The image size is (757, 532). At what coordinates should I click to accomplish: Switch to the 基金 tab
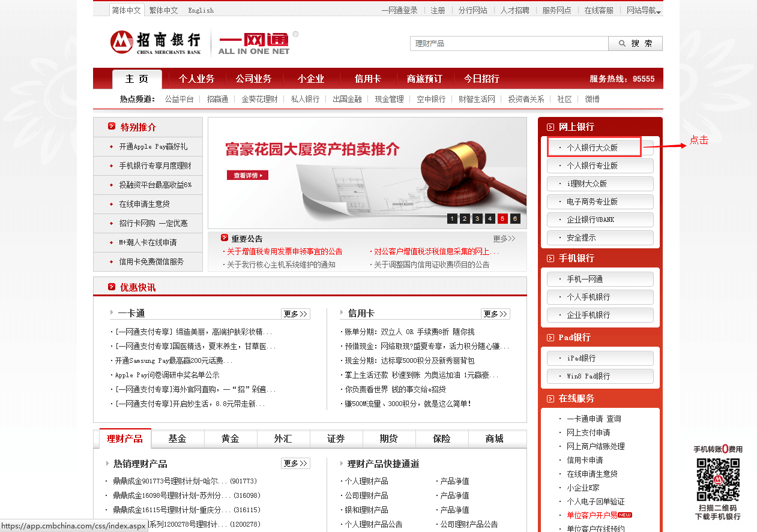click(177, 439)
